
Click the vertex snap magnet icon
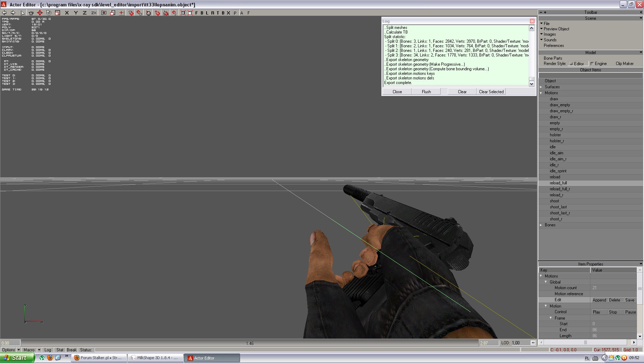[157, 13]
